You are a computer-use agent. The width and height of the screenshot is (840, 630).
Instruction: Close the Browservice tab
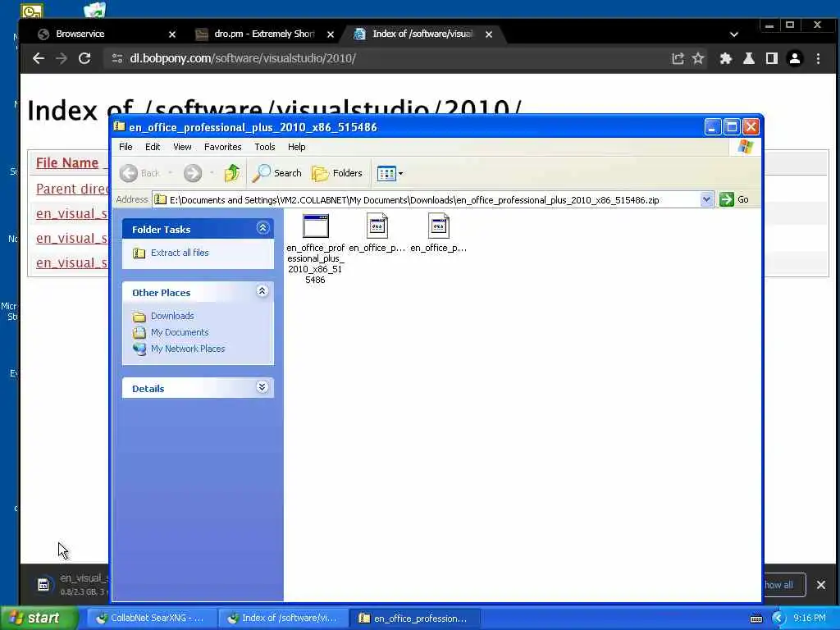pos(172,34)
